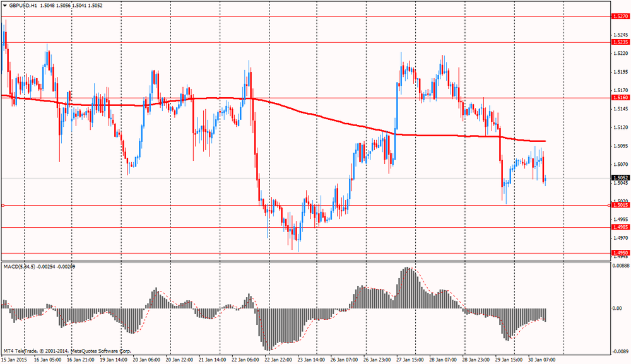Select the 1.5160 red price label

tap(620, 98)
